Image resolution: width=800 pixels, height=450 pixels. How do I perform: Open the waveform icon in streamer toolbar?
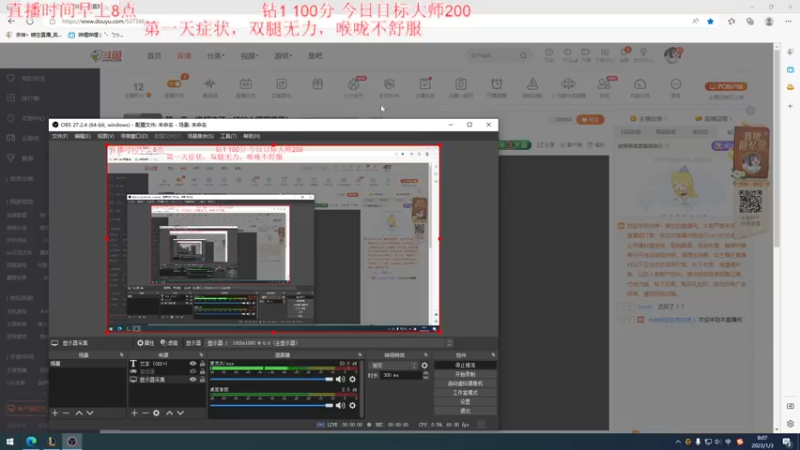pyautogui.click(x=210, y=84)
